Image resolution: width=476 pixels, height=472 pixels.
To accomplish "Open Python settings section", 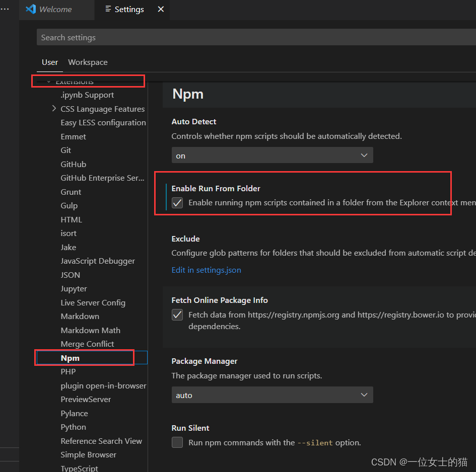I will click(73, 427).
